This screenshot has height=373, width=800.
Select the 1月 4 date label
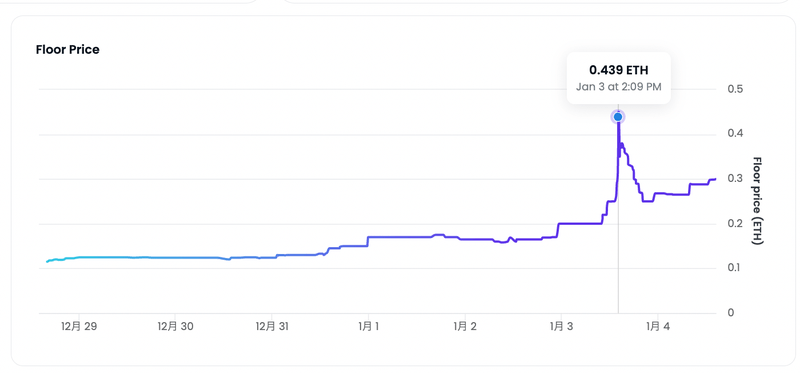pyautogui.click(x=658, y=327)
